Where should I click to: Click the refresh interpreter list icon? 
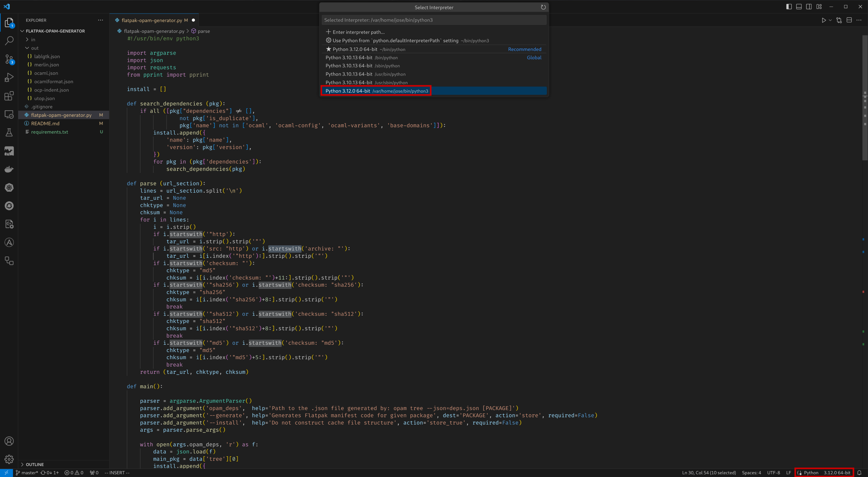543,7
